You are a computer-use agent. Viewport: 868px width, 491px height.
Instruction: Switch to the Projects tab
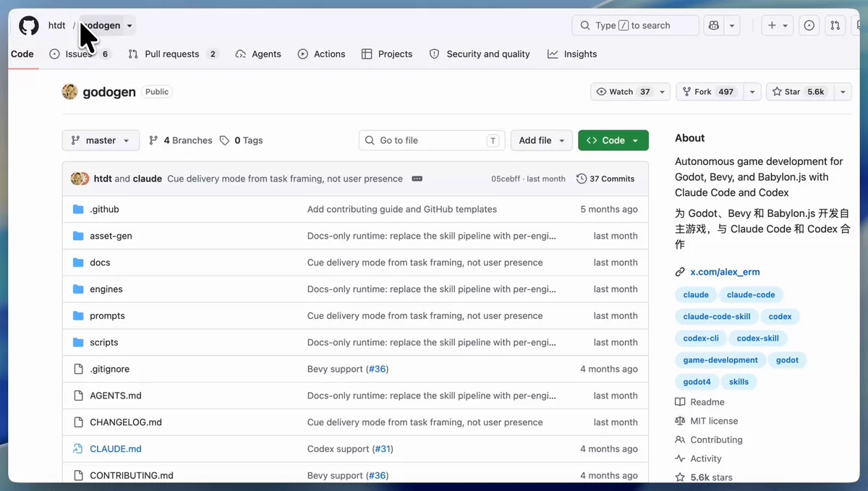[x=387, y=54]
